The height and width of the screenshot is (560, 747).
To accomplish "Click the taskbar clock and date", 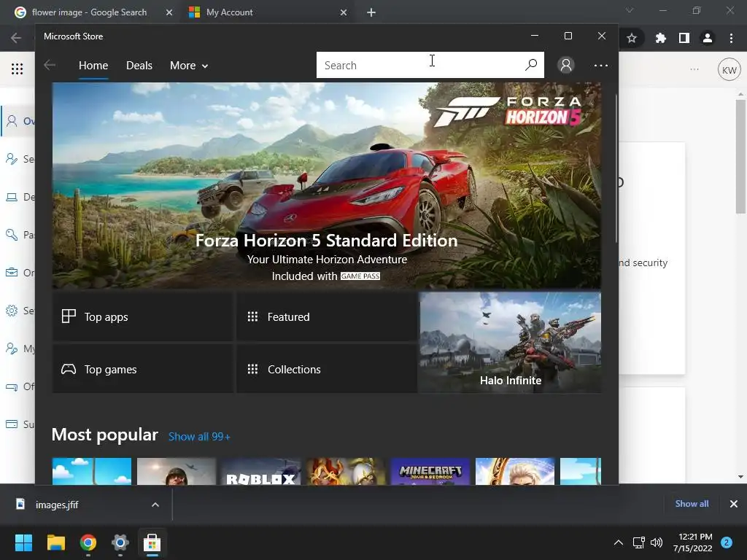I will coord(693,542).
